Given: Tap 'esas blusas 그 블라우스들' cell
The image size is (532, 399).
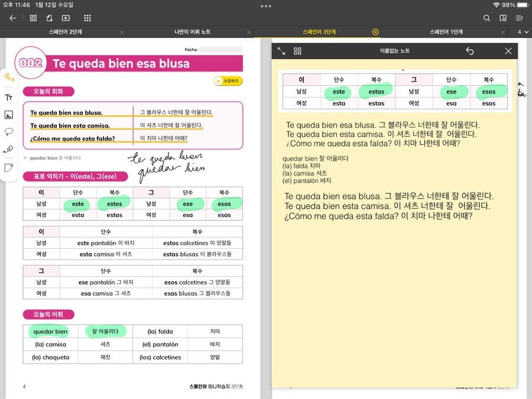Looking at the screenshot, I should pyautogui.click(x=197, y=293).
